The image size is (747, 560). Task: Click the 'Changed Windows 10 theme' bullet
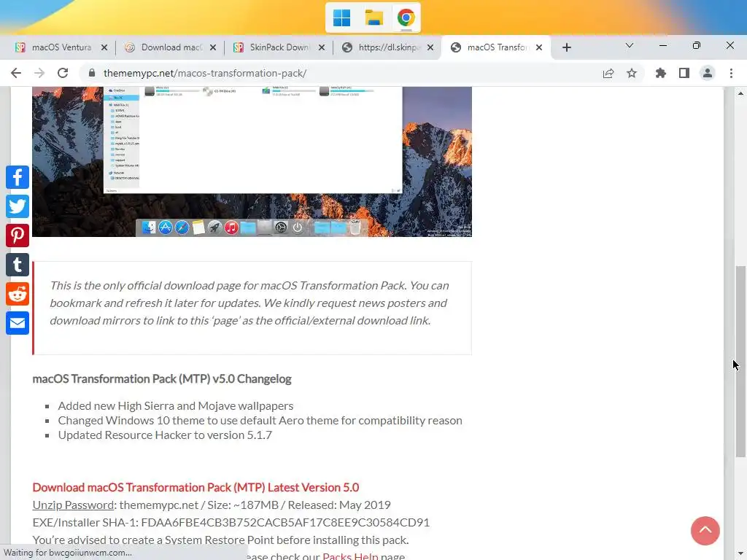(x=260, y=421)
